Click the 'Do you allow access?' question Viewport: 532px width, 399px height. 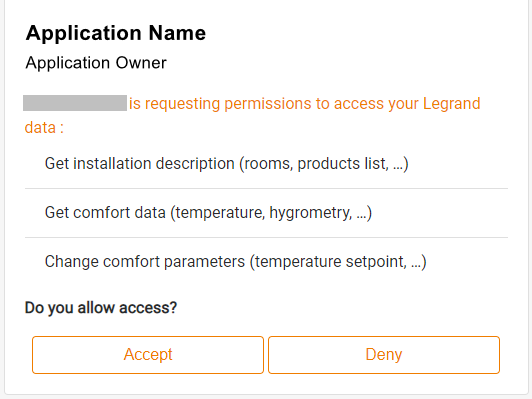[101, 308]
